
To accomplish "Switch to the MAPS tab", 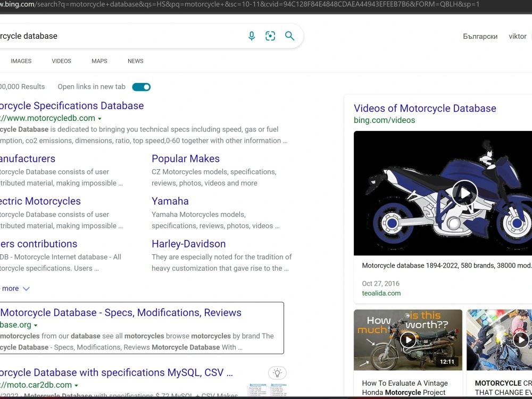I will (x=99, y=61).
